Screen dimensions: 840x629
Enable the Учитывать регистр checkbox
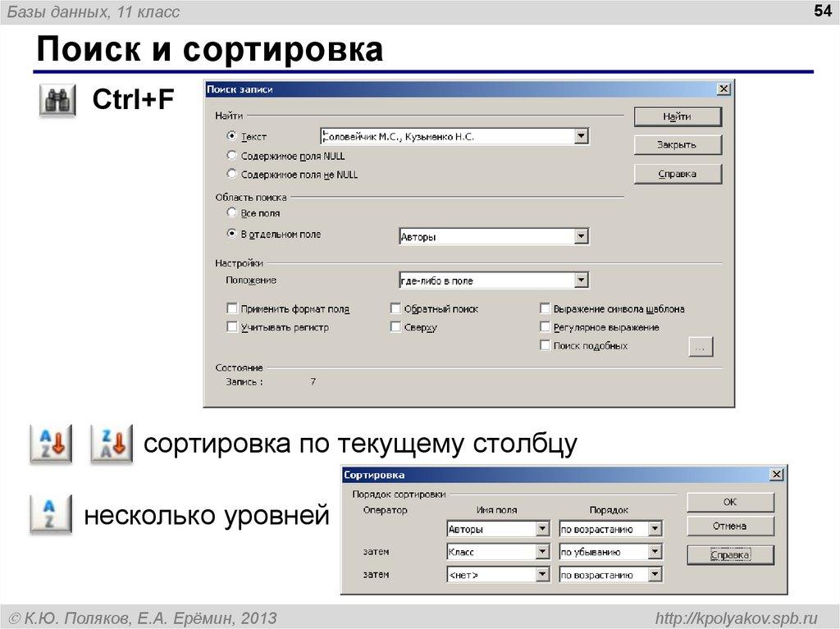click(233, 326)
